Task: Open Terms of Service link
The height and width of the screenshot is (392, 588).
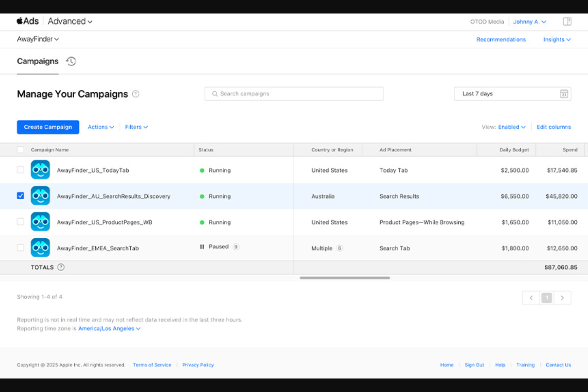Action: click(x=152, y=365)
